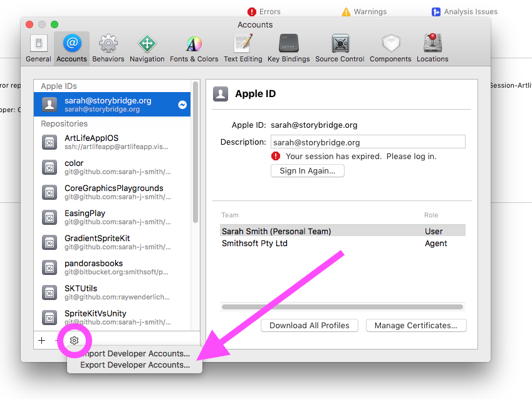
Task: Select the ArtLifeAppIOS repository name
Action: [x=91, y=138]
